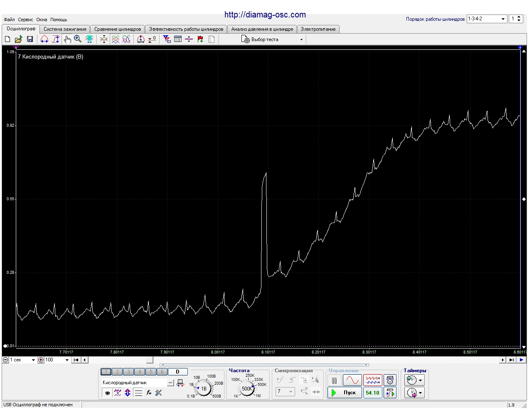Click the 54.10 value button
Image resolution: width=532 pixels, height=410 pixels.
372,393
